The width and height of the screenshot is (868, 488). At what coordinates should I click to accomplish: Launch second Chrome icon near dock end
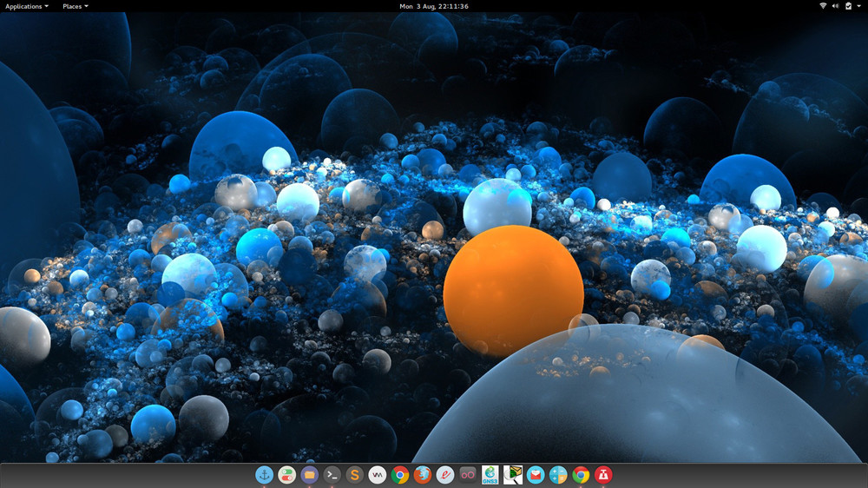click(581, 475)
